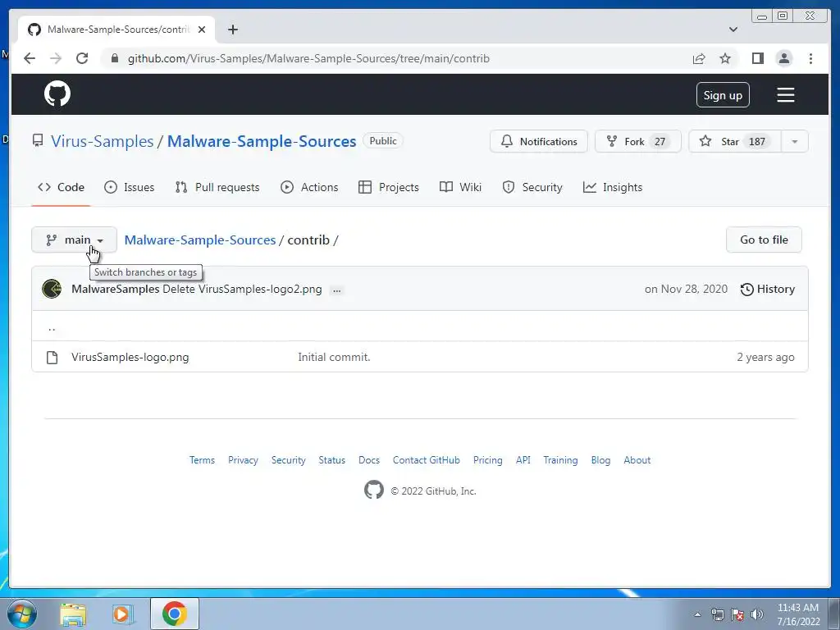Switch to the Code tab
This screenshot has height=630, width=840.
click(61, 187)
